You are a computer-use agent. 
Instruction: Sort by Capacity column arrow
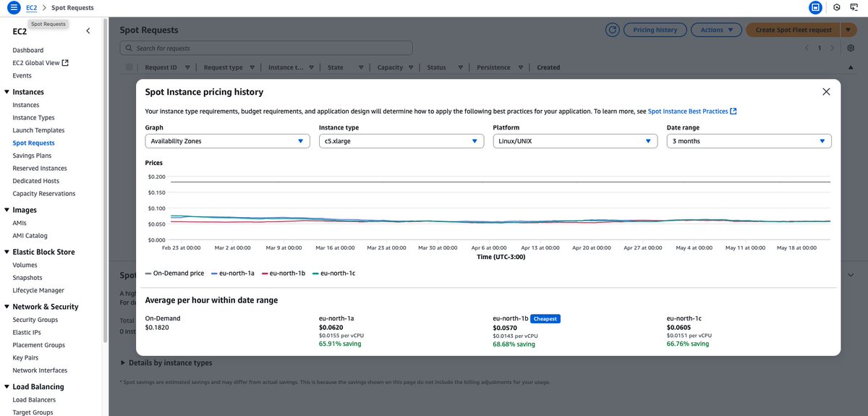[412, 67]
